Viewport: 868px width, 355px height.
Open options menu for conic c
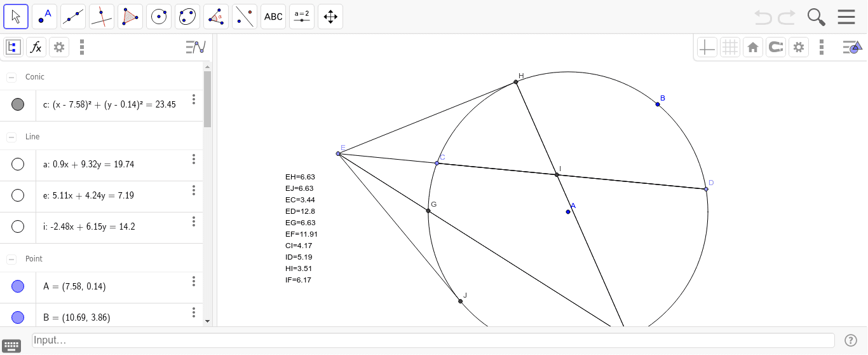(194, 100)
